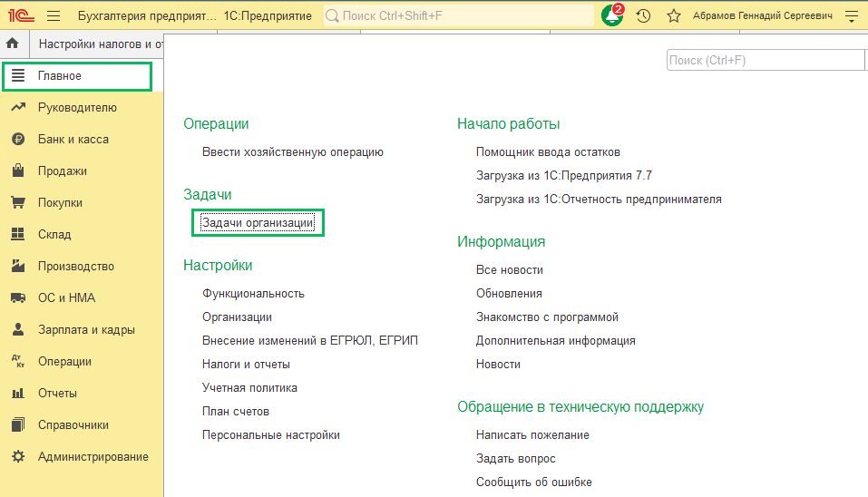The image size is (868, 497).
Task: Open the Задачи организации link
Action: point(258,223)
